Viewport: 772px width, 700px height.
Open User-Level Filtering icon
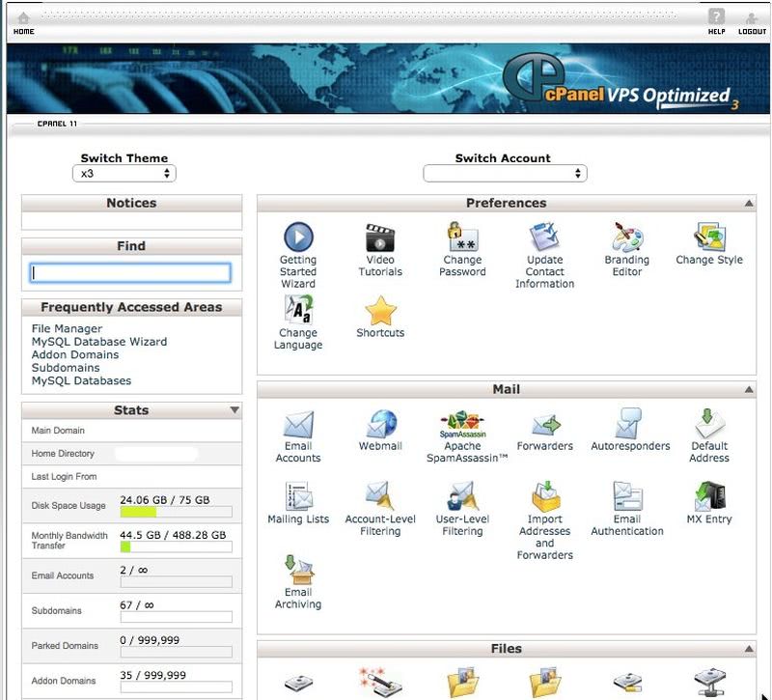(462, 496)
